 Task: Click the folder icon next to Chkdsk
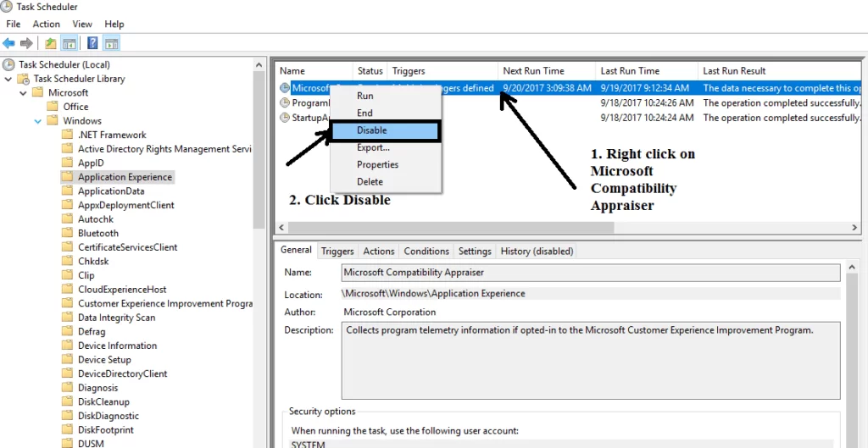[x=68, y=261]
